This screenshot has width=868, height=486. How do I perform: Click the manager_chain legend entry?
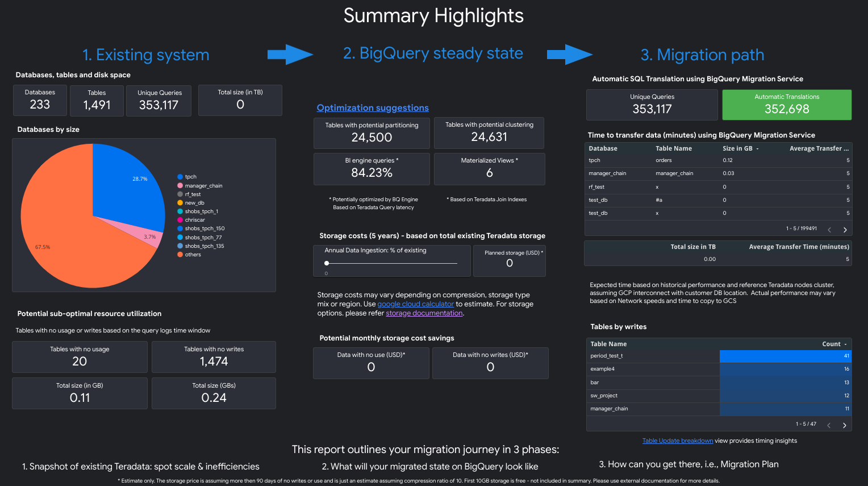pyautogui.click(x=203, y=186)
